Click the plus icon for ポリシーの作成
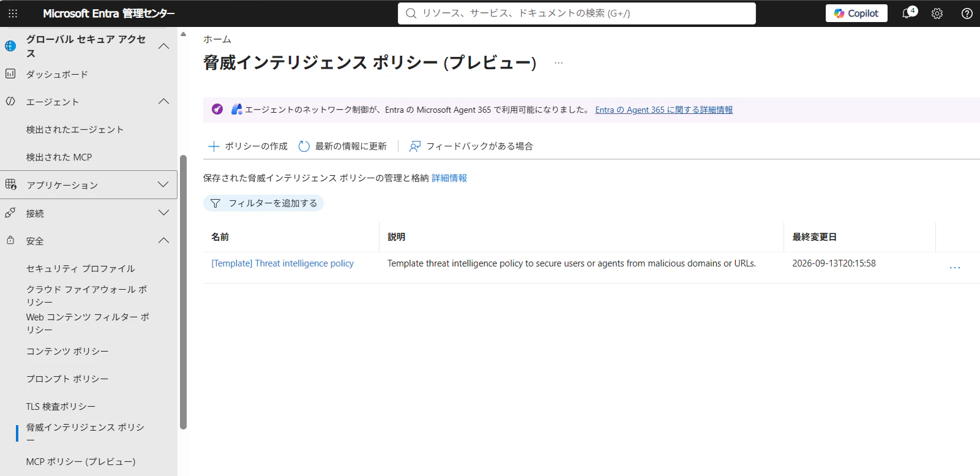The image size is (980, 476). 214,146
